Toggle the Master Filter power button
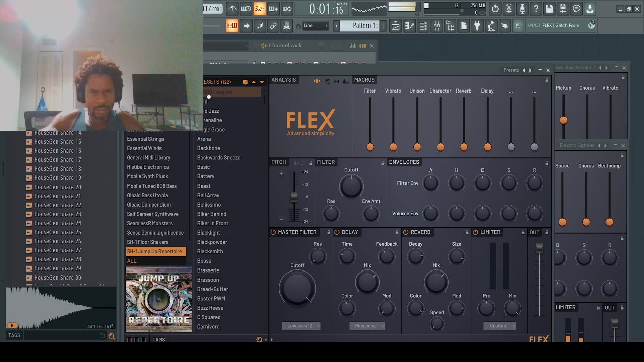The height and width of the screenshot is (362, 644). point(273,232)
